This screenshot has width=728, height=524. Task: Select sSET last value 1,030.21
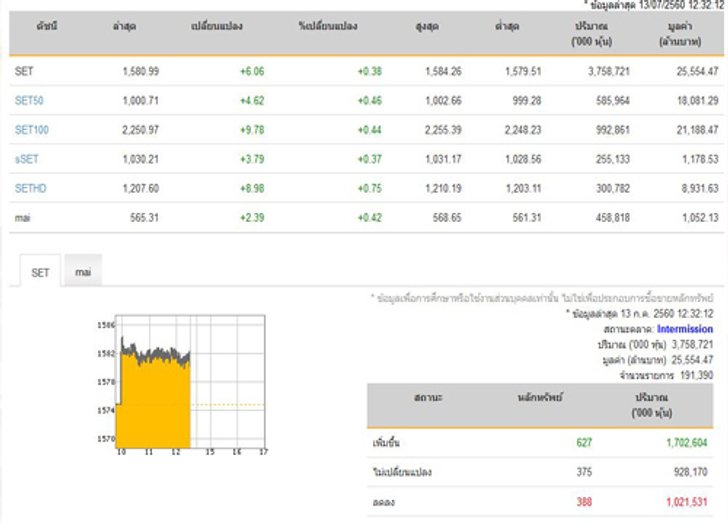140,159
